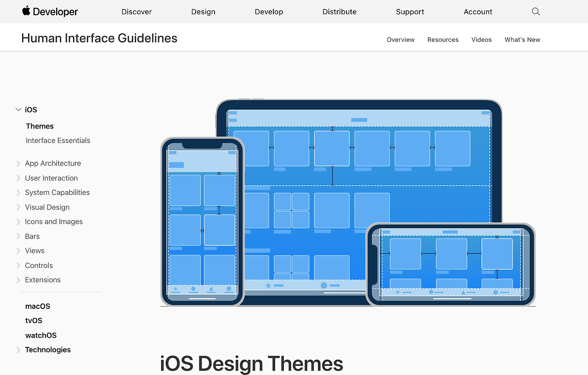Open Extensions section
The height and width of the screenshot is (375, 588).
click(43, 280)
